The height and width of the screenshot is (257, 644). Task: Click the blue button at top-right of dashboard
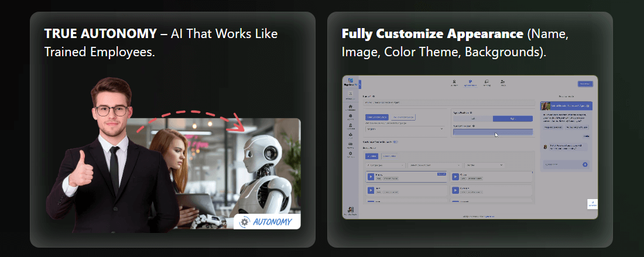(584, 84)
